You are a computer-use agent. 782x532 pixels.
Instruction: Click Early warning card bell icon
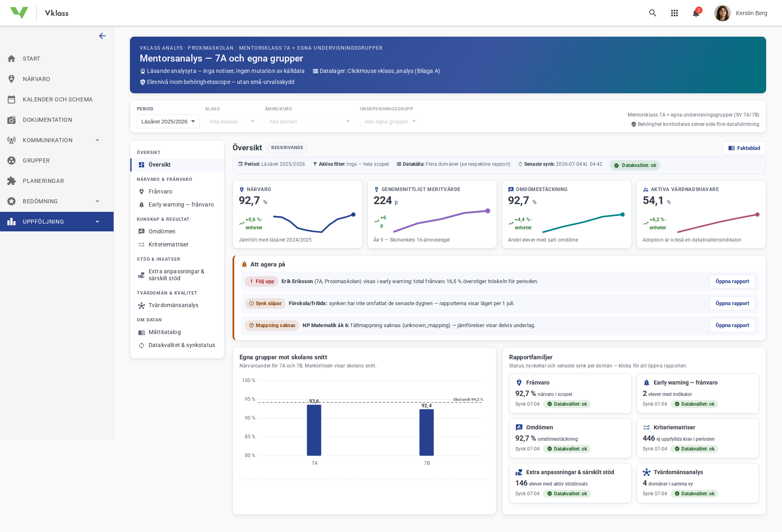(646, 383)
